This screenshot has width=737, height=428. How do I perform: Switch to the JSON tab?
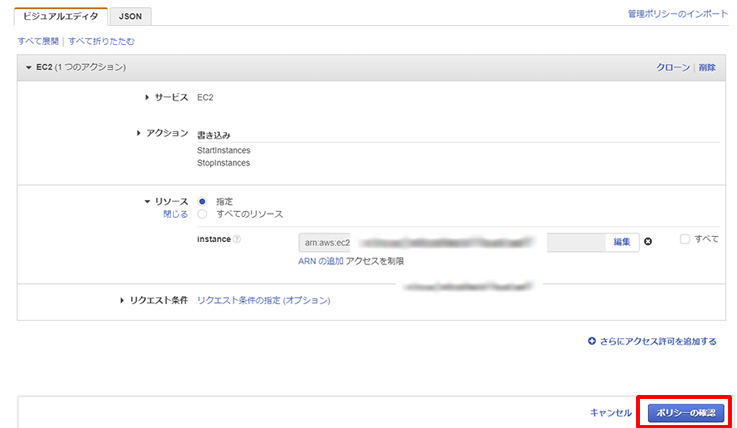(x=130, y=16)
